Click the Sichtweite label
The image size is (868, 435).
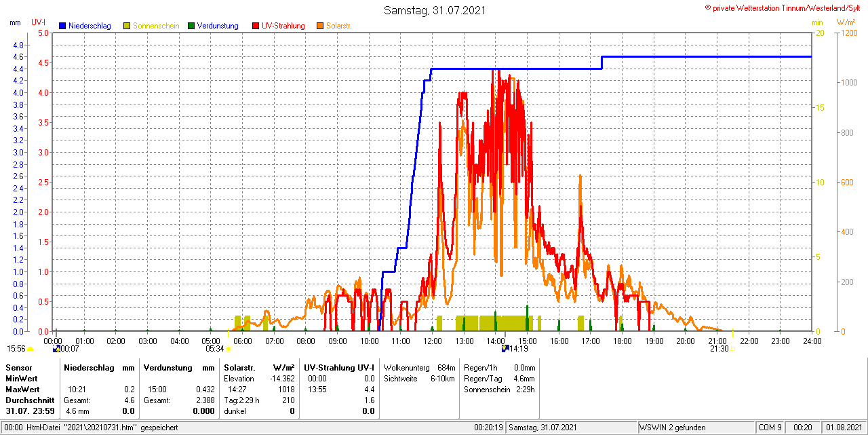click(401, 378)
